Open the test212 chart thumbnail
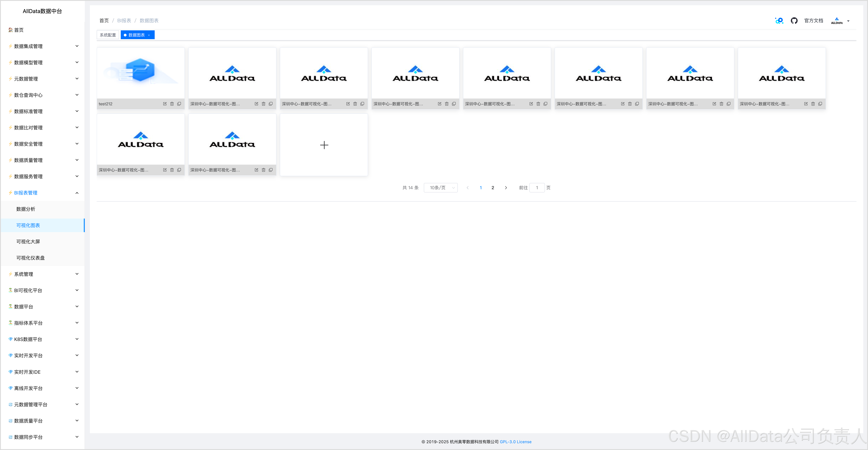 140,73
